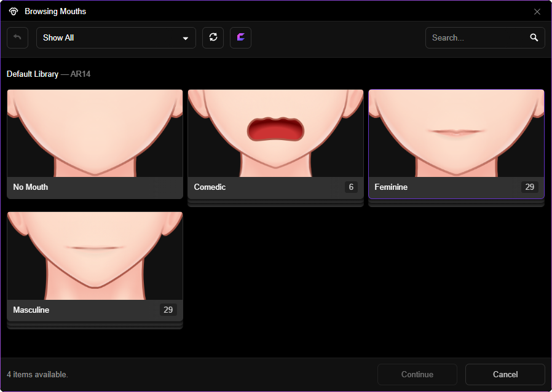Click the Comedic item count badge 6
Viewport: 552px width, 392px height.
[x=351, y=187]
